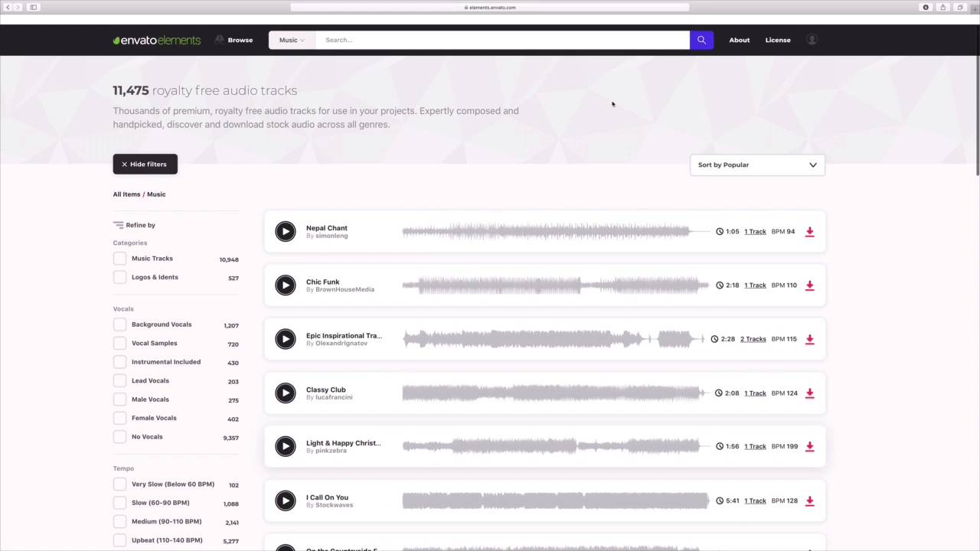Play the Classy Club track
The width and height of the screenshot is (980, 551).
[x=286, y=393]
